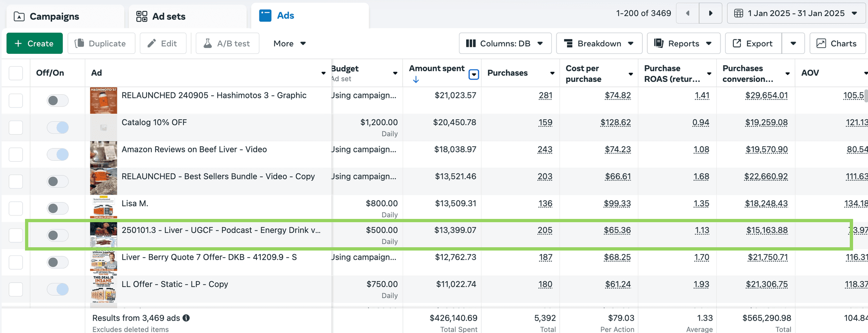Click the blue Ads tab icon

[265, 16]
